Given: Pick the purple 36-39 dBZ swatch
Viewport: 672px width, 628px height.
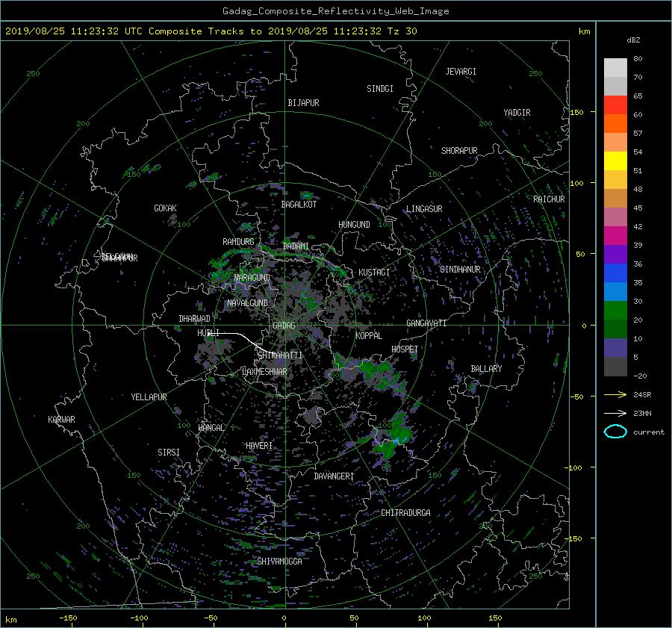Looking at the screenshot, I should (615, 254).
